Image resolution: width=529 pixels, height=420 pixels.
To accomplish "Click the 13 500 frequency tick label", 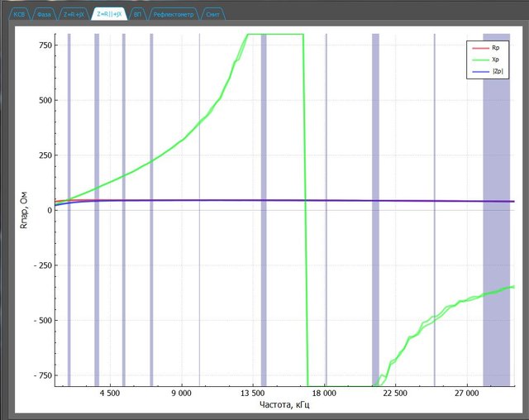I will pyautogui.click(x=252, y=394).
